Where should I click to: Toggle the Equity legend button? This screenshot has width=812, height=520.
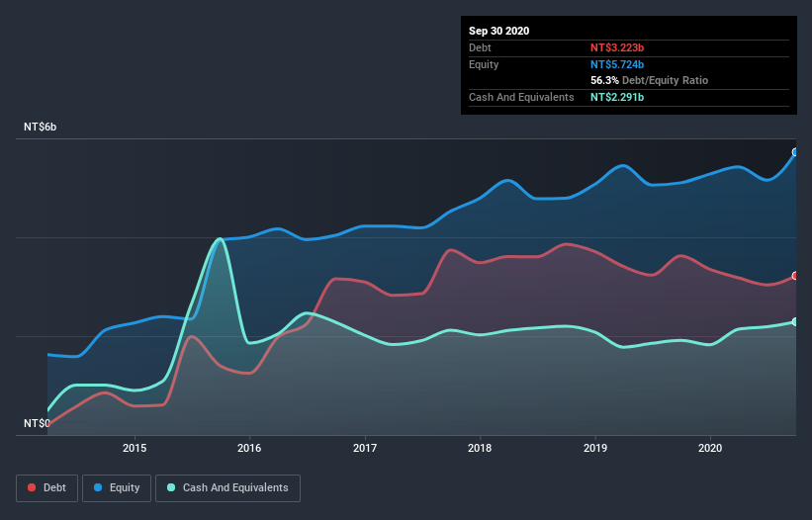(117, 488)
